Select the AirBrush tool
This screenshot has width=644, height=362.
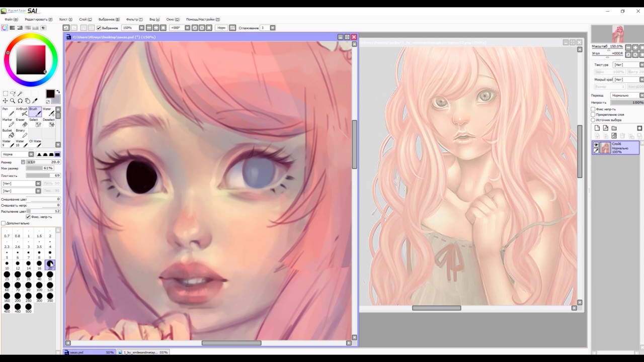[x=21, y=112]
